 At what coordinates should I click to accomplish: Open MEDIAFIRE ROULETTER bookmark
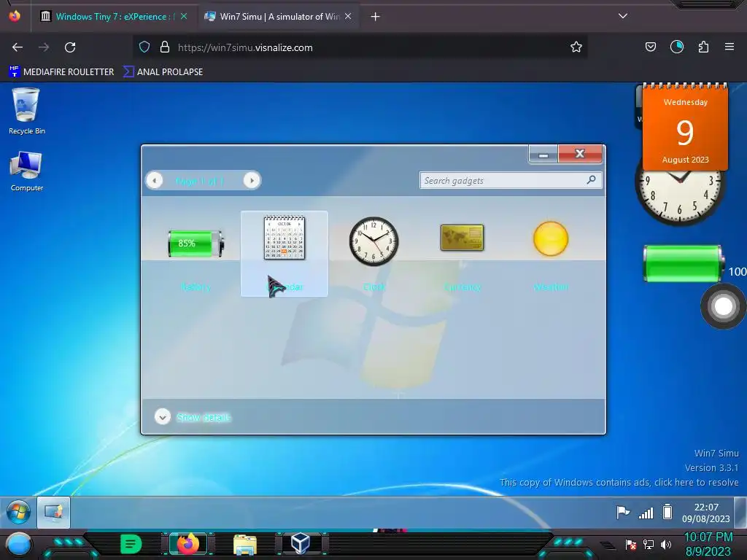pos(61,72)
